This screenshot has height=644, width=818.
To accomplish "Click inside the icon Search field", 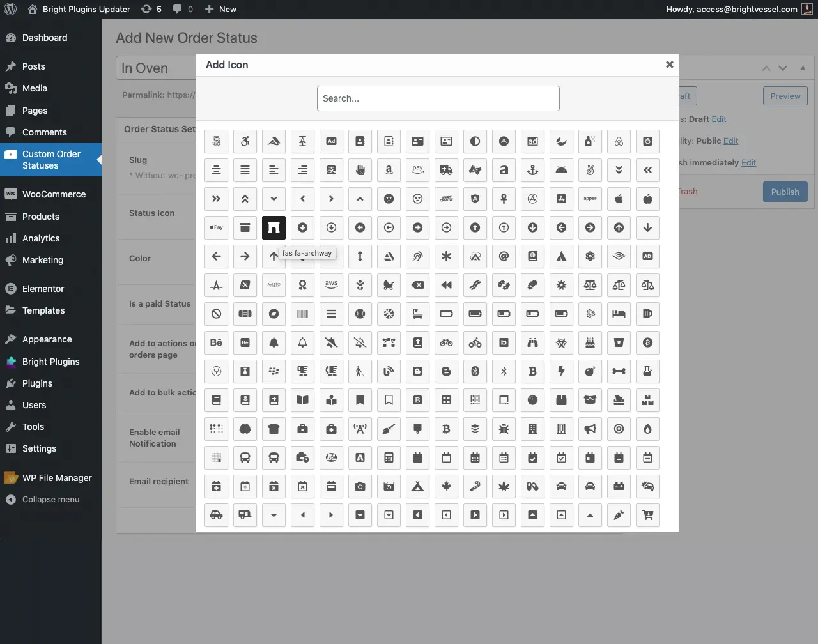I will click(x=438, y=98).
